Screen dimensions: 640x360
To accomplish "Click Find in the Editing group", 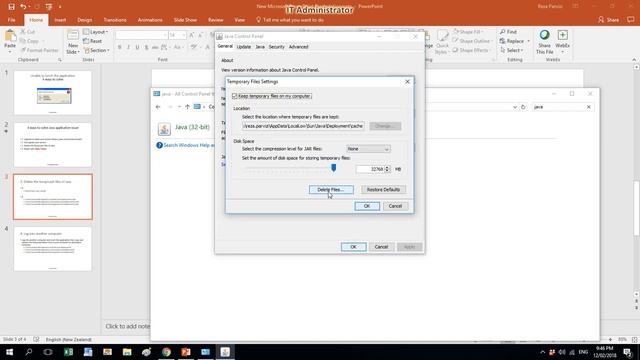I will click(509, 32).
